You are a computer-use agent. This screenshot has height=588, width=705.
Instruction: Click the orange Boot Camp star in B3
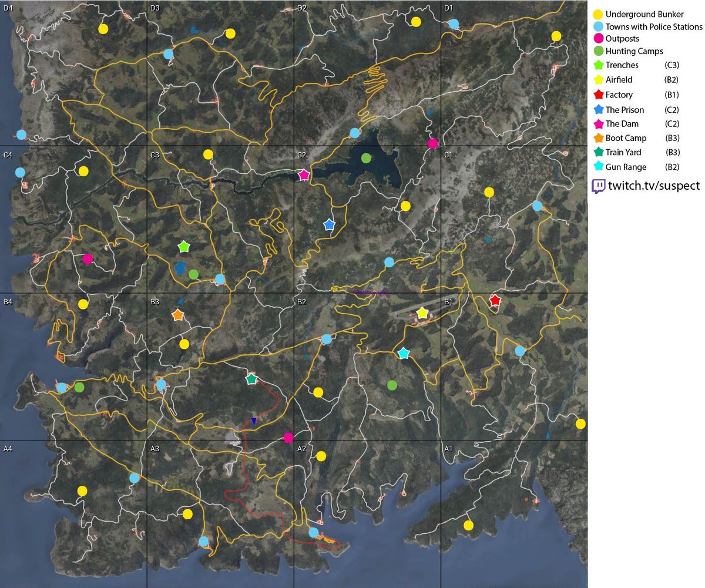[177, 314]
